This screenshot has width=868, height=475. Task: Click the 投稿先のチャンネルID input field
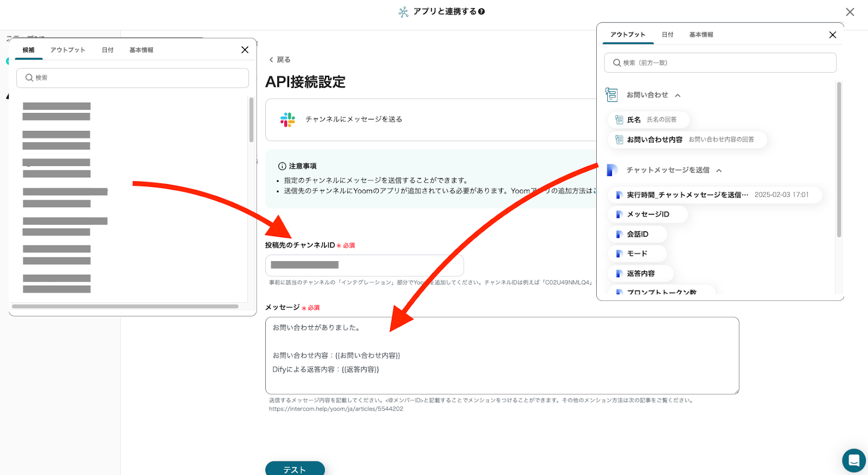pyautogui.click(x=365, y=265)
